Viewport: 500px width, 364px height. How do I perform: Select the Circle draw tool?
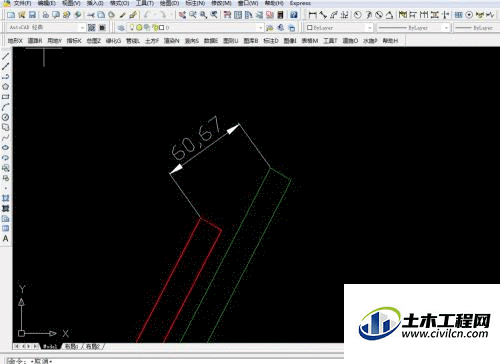[x=5, y=117]
